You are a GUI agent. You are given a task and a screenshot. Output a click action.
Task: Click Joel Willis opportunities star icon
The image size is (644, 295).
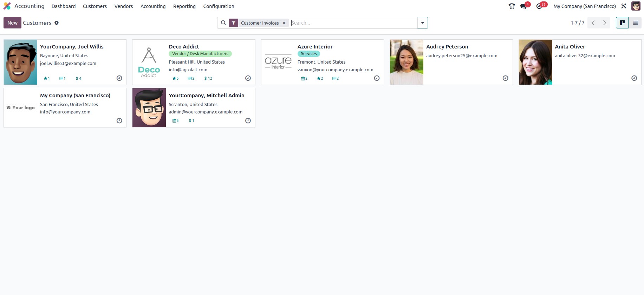point(45,78)
